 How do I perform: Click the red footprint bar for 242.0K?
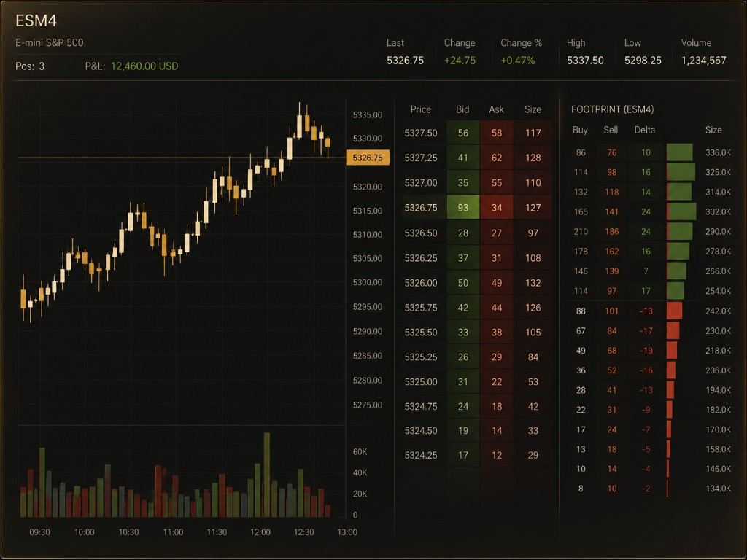tap(675, 311)
